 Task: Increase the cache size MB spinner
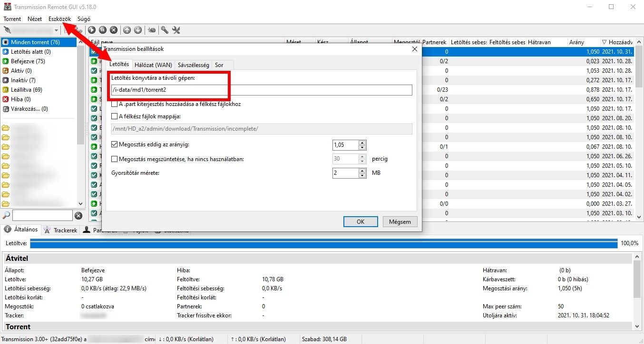click(362, 171)
